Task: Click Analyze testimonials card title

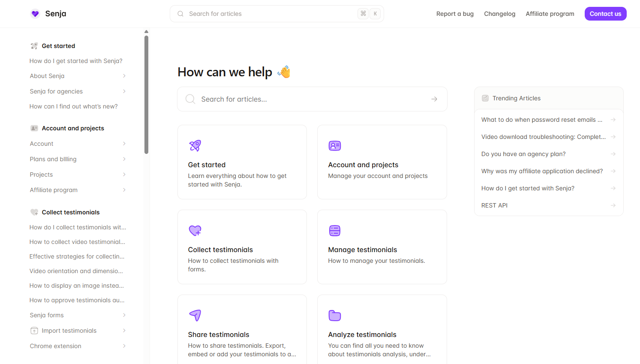Action: tap(362, 334)
